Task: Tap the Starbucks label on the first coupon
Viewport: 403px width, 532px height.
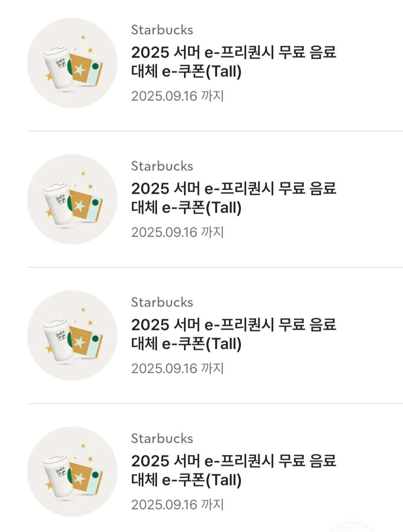Action: (162, 30)
